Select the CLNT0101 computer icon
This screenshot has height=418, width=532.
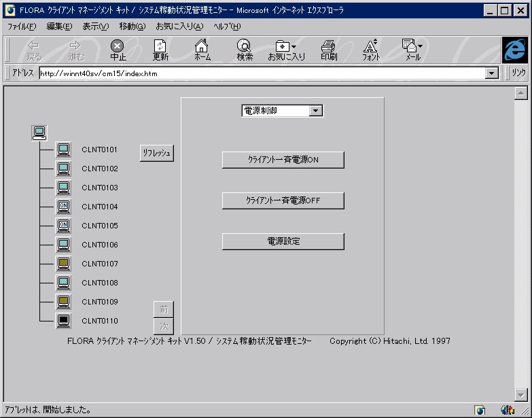tap(63, 150)
